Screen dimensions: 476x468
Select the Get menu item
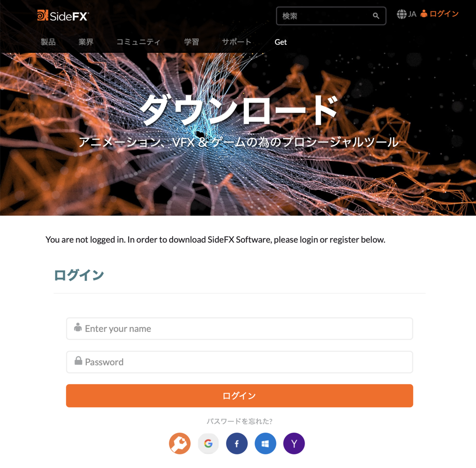point(280,42)
